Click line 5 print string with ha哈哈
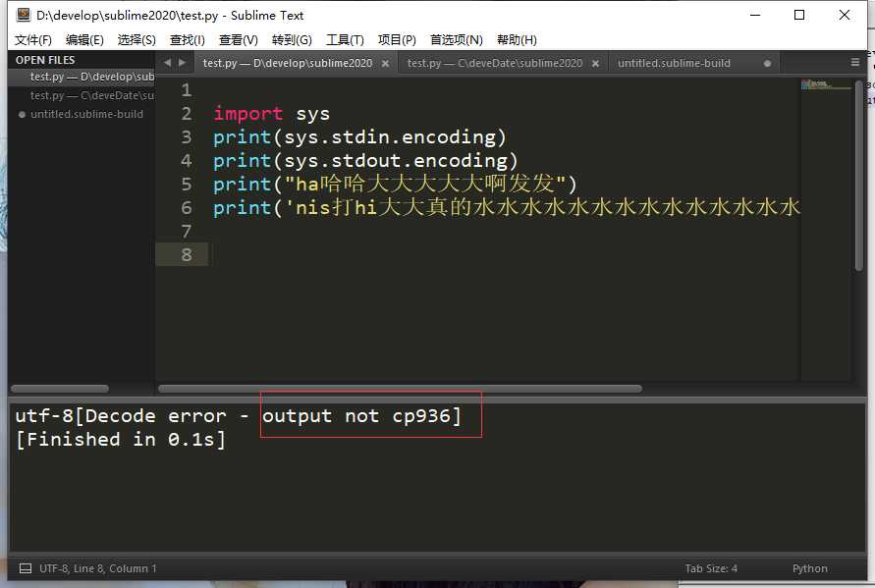 tap(395, 185)
